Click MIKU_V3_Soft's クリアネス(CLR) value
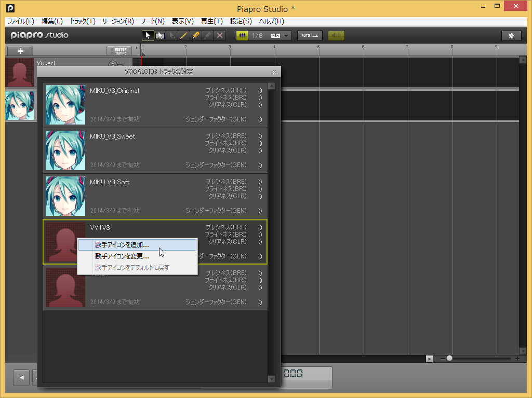The image size is (532, 398). (x=260, y=197)
